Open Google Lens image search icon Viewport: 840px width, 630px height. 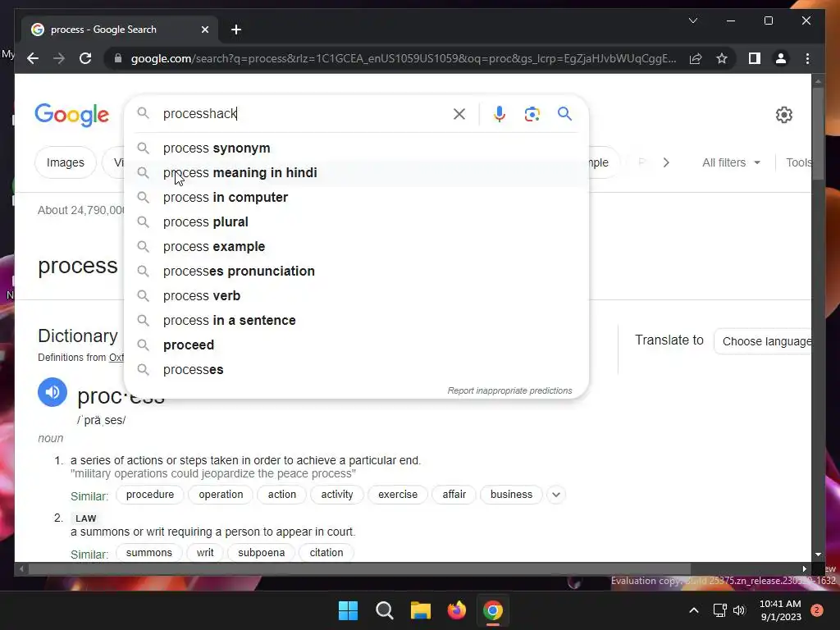point(532,114)
